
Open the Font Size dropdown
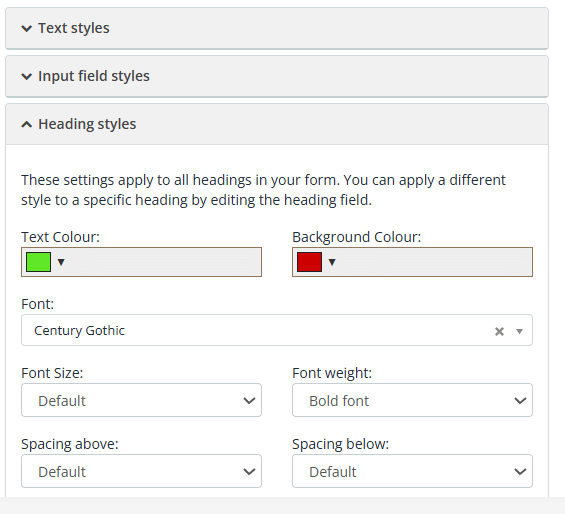(x=141, y=400)
